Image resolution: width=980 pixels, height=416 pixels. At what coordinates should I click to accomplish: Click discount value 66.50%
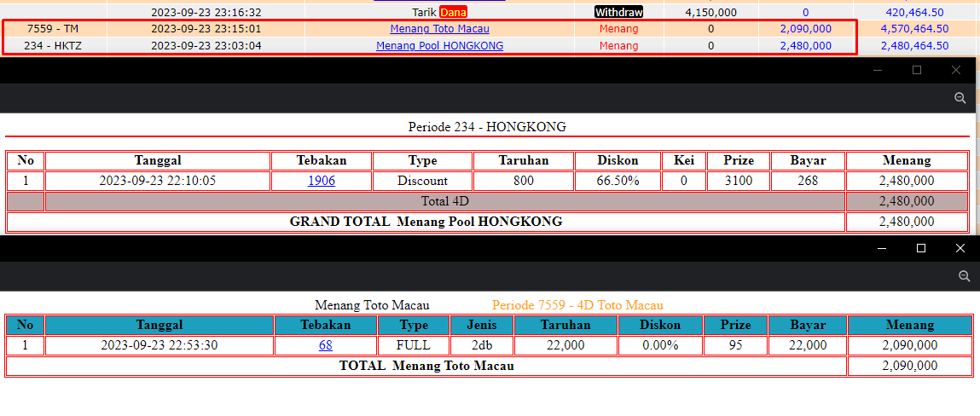tap(618, 181)
